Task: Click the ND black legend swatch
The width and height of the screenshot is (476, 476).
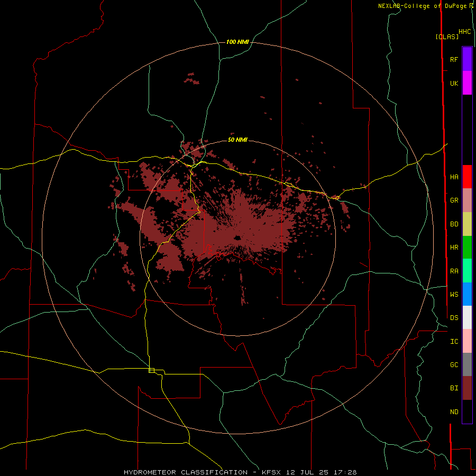Action: point(467,411)
